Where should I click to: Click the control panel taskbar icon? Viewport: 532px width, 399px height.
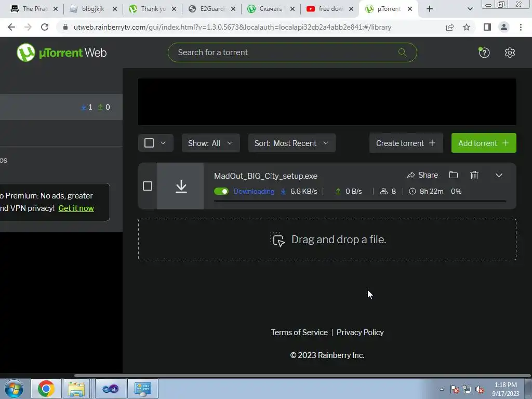point(143,389)
